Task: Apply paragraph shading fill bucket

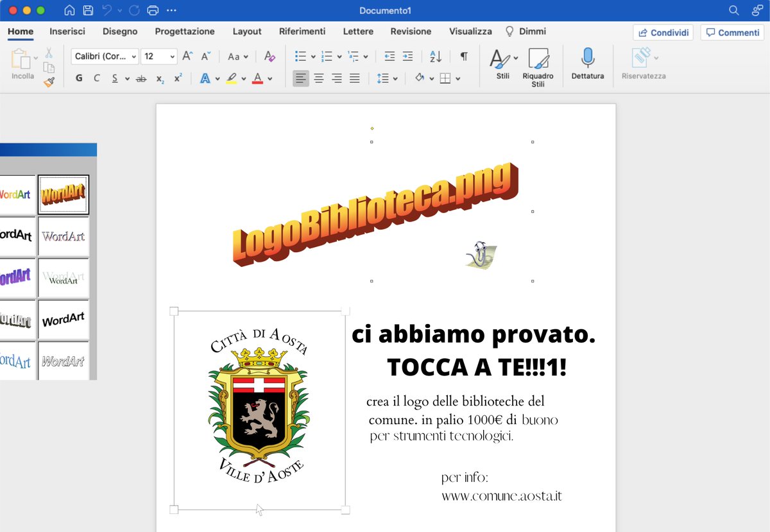Action: pyautogui.click(x=420, y=78)
